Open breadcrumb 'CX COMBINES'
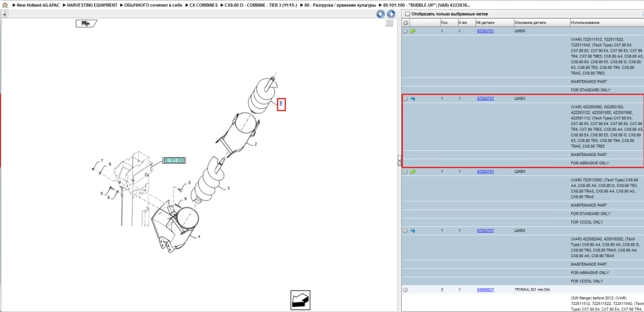 tap(203, 5)
